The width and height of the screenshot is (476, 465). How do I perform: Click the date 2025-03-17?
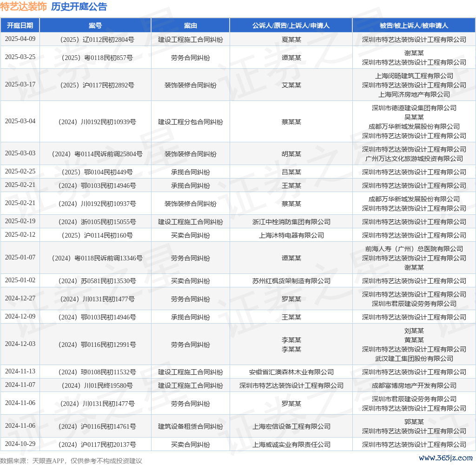(x=20, y=85)
